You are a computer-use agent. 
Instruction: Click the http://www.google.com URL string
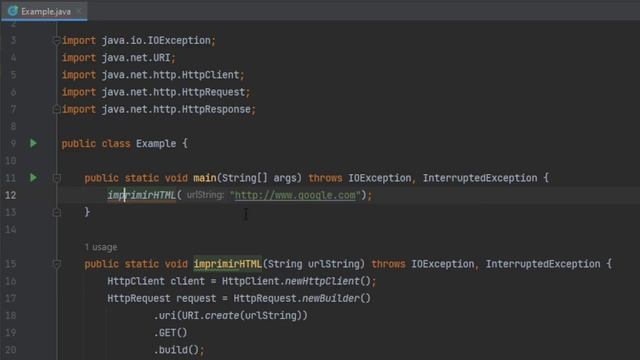(295, 195)
